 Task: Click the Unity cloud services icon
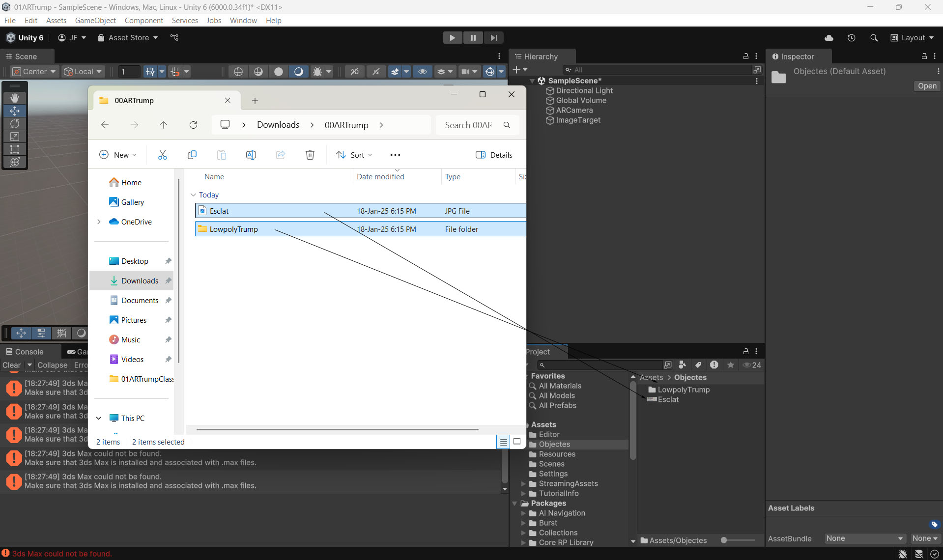click(x=829, y=38)
